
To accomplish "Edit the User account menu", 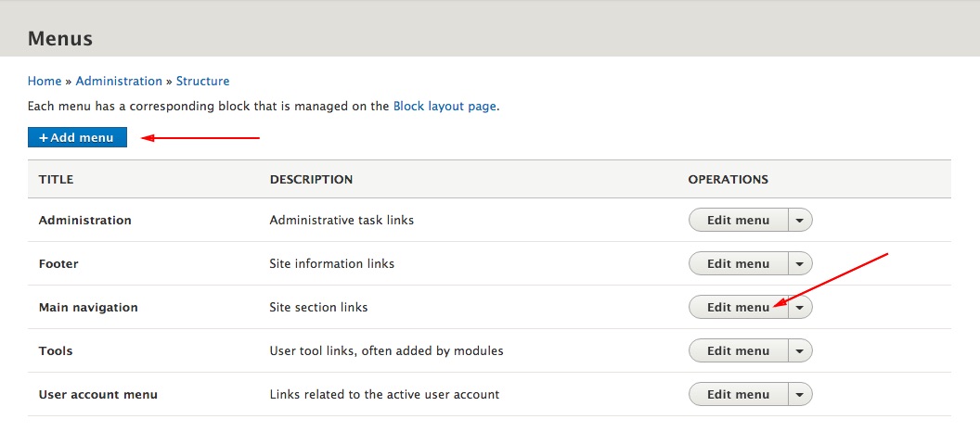I will pyautogui.click(x=738, y=395).
